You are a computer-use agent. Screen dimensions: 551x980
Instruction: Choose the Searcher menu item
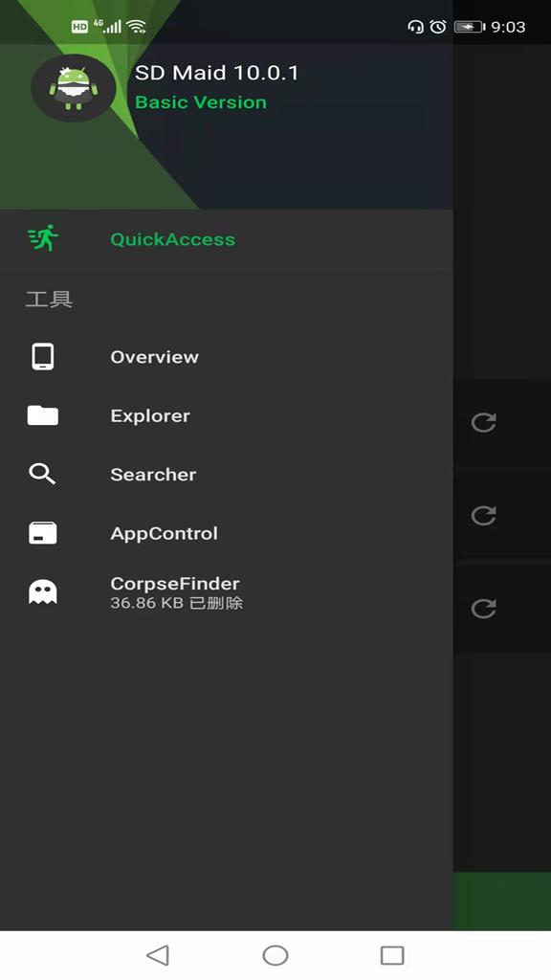(x=226, y=475)
